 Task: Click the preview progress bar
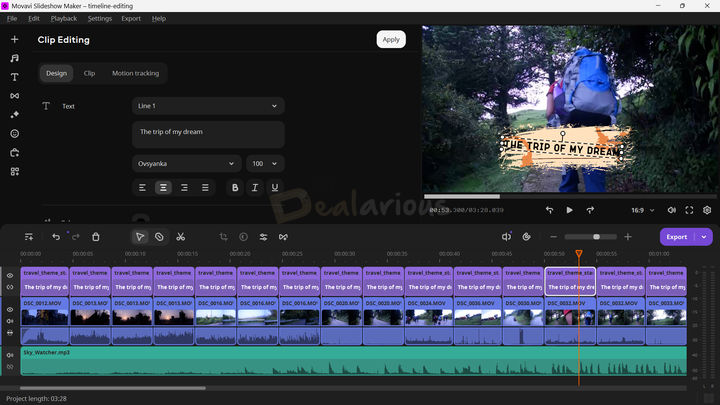(x=570, y=197)
